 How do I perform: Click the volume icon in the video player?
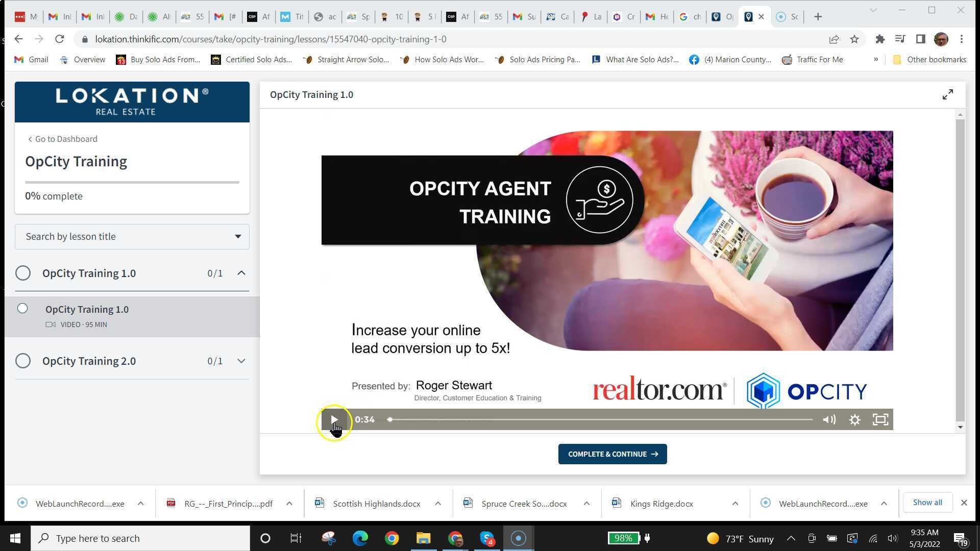pos(829,419)
